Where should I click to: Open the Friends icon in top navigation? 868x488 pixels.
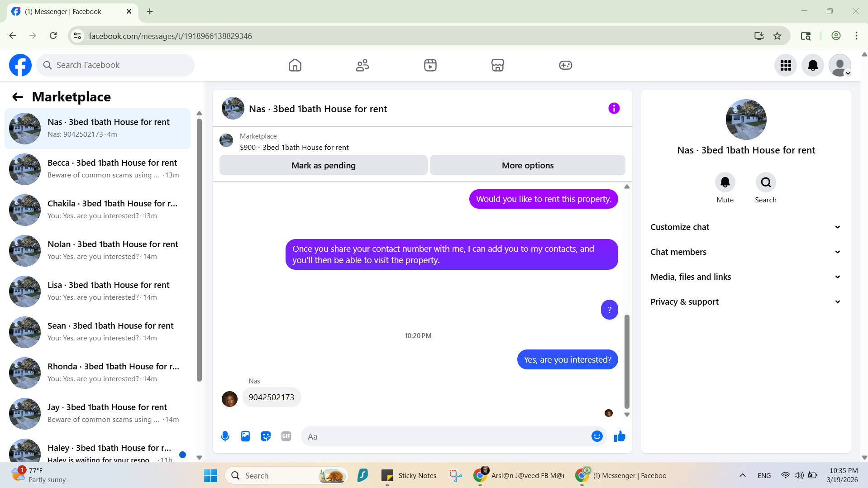tap(362, 65)
